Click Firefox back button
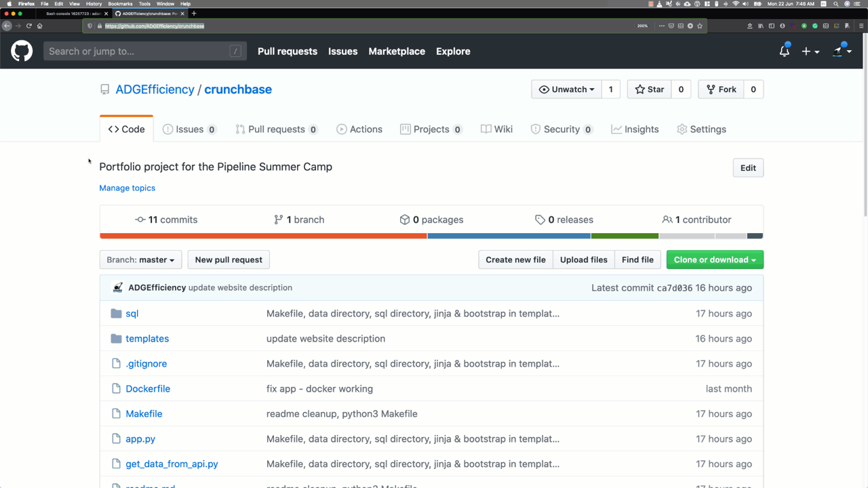The image size is (868, 488). [7, 26]
